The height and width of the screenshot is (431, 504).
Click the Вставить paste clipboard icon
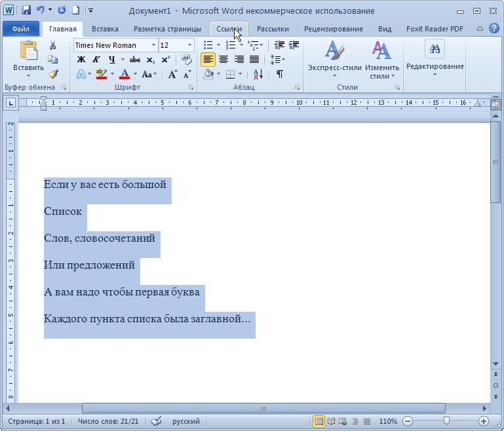pos(28,50)
